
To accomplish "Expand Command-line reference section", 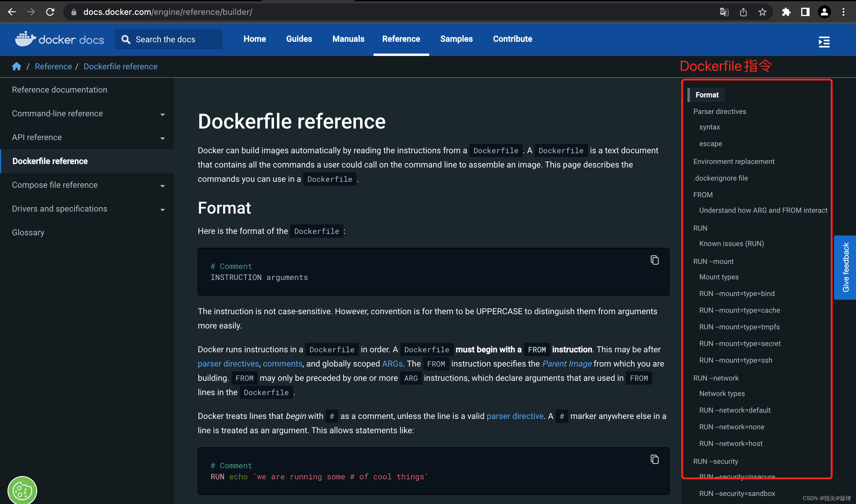I will tap(163, 115).
